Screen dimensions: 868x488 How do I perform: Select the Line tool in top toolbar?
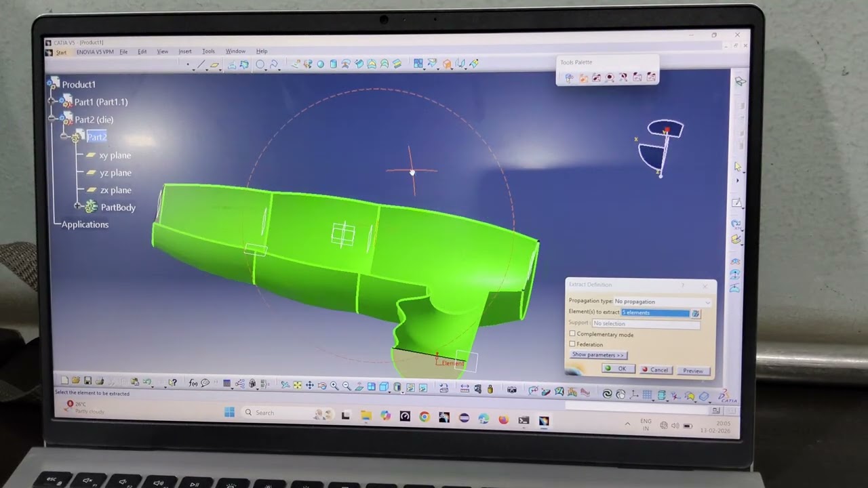coord(201,64)
